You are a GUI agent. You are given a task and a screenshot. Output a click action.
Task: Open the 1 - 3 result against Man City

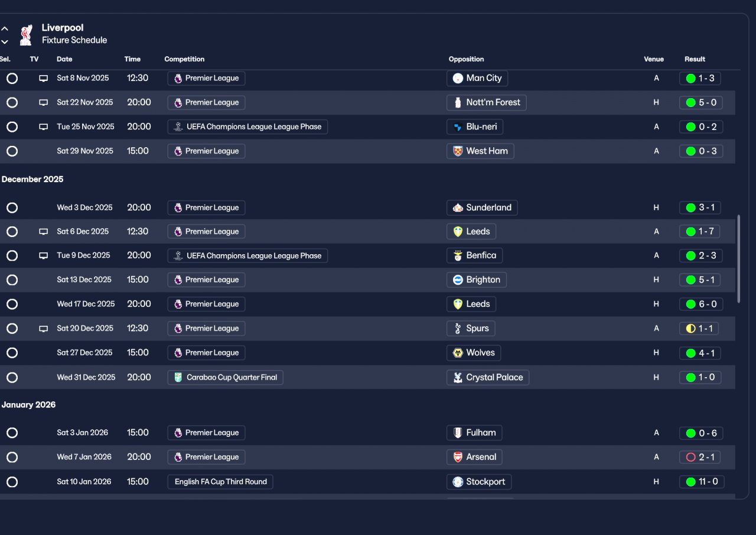(700, 78)
